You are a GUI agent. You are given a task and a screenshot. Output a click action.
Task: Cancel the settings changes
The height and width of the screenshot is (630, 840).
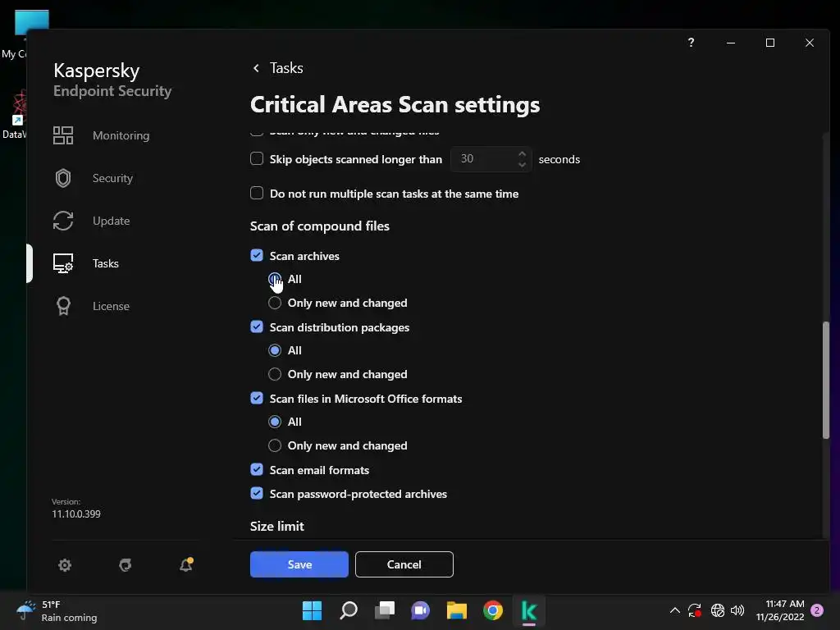coord(404,564)
